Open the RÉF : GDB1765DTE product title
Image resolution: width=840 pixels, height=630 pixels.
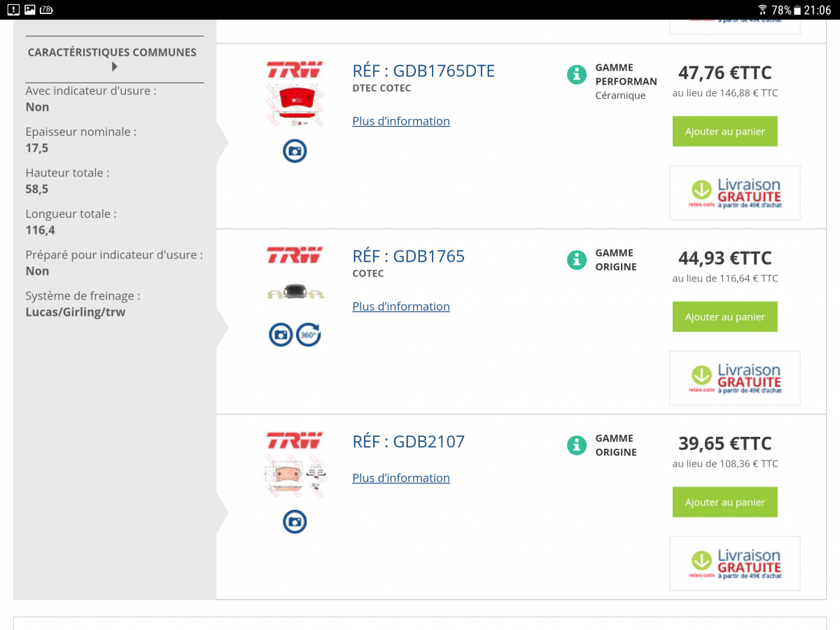point(423,71)
